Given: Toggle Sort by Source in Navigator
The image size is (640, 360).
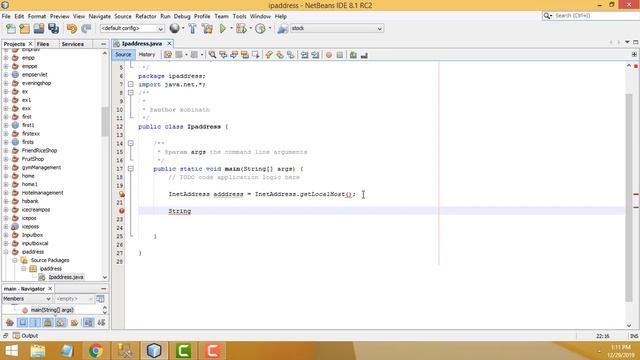Looking at the screenshot, I should (x=101, y=323).
